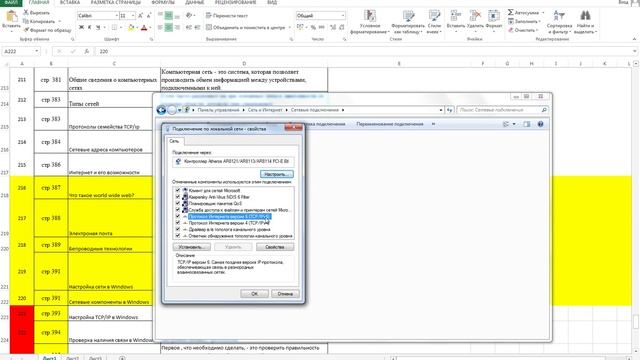Viewport: 640px width, 360px height.
Task: Click the Insert Function fx icon
Action: pos(86,51)
